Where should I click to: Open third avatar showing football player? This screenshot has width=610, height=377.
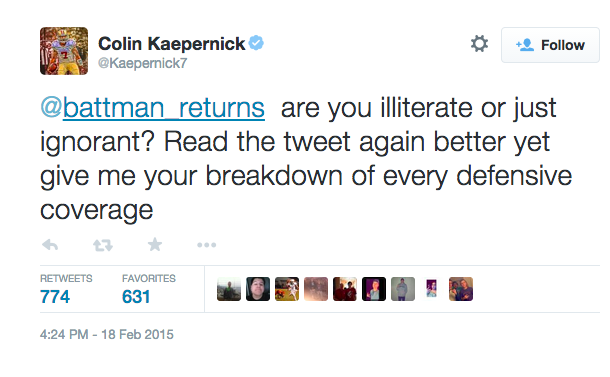click(287, 289)
